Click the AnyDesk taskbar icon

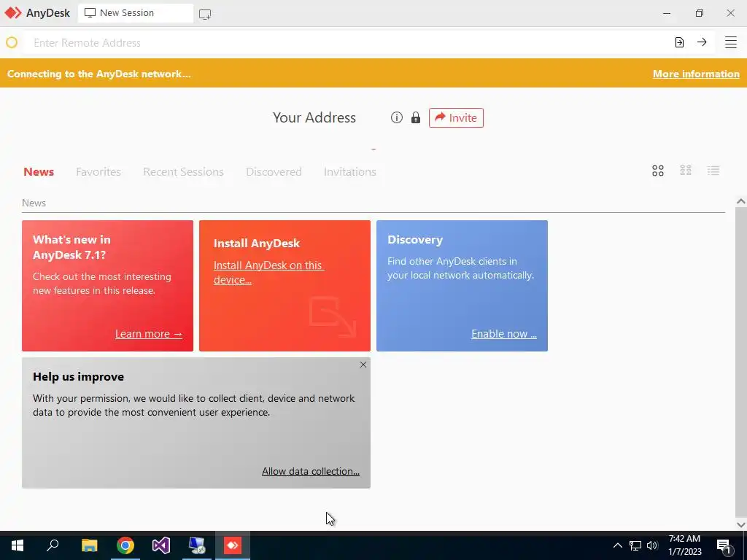click(233, 545)
